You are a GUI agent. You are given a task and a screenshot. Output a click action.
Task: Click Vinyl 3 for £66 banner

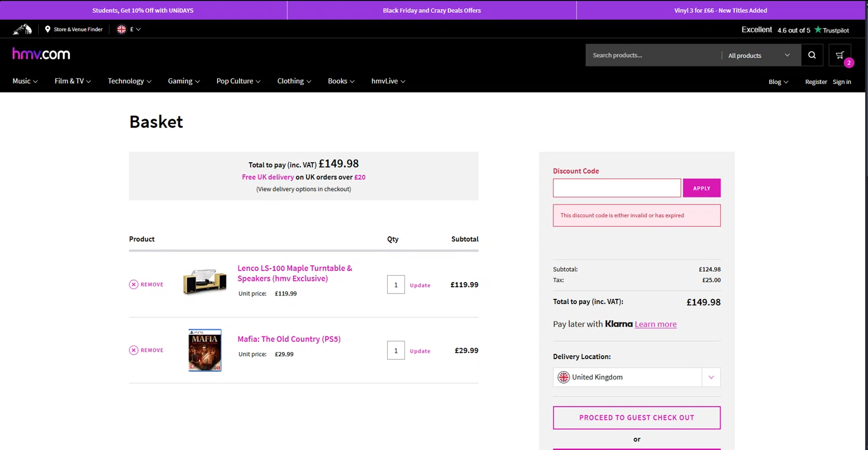720,10
